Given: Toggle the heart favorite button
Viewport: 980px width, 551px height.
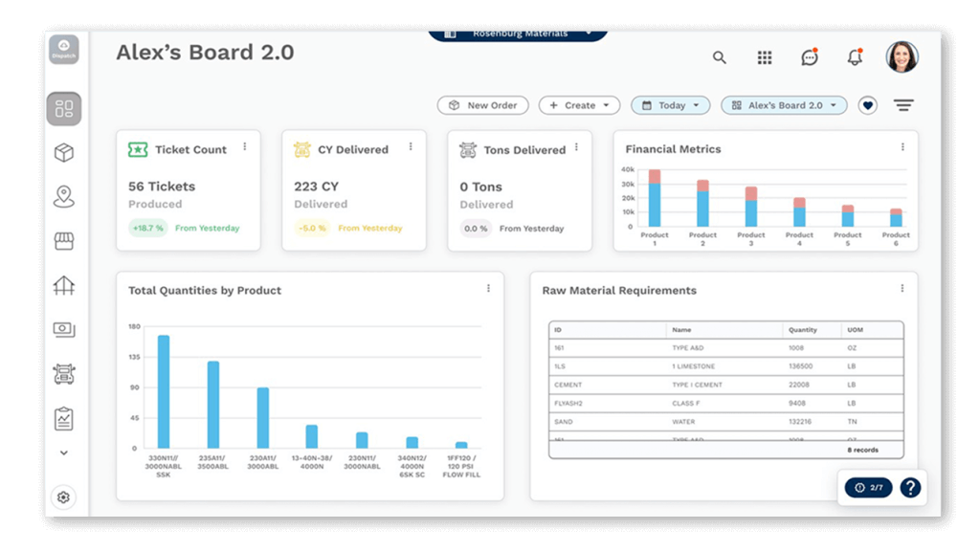Looking at the screenshot, I should (867, 105).
